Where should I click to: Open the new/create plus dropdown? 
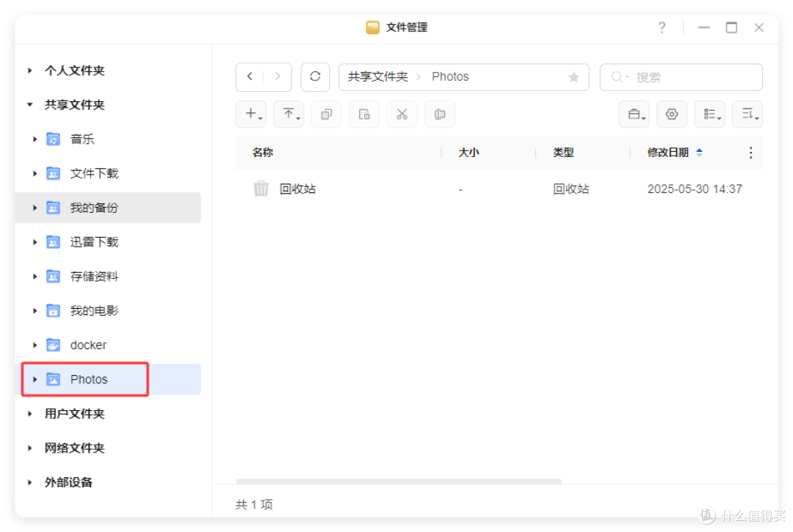[x=251, y=114]
